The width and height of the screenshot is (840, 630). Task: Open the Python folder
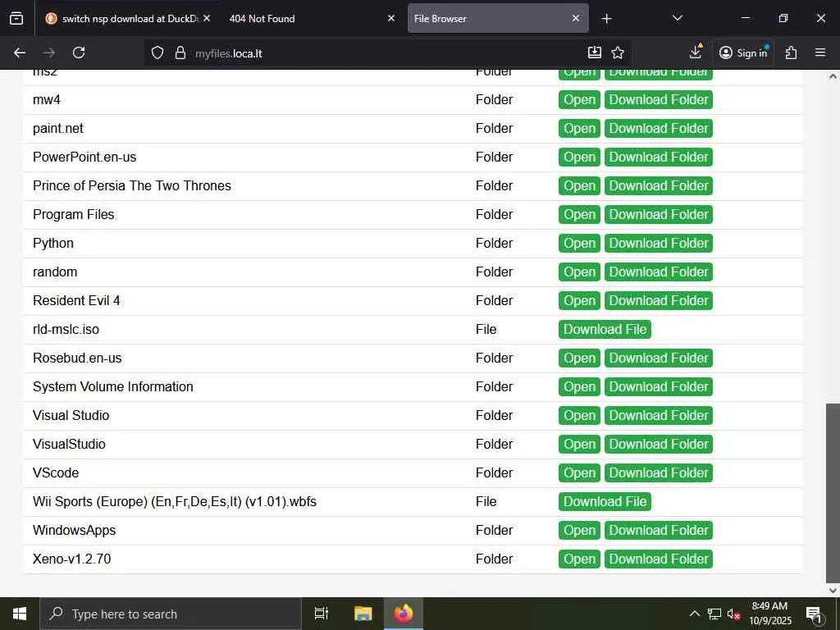click(x=579, y=243)
